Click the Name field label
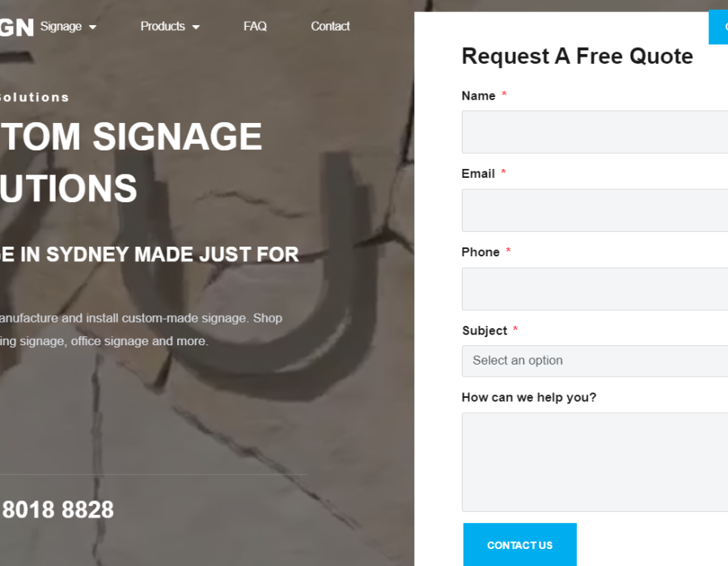 pos(478,96)
